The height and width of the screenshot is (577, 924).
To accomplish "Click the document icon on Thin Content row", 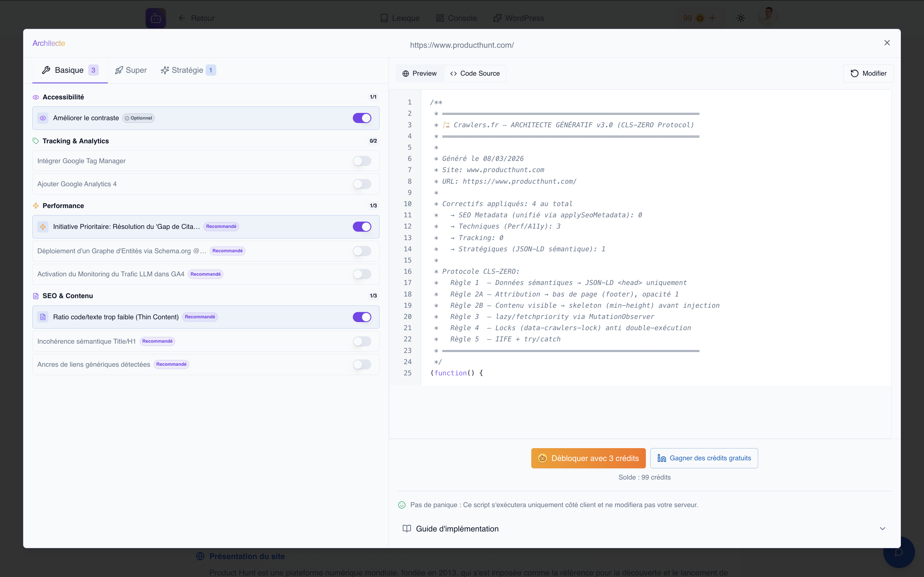I will click(x=43, y=317).
